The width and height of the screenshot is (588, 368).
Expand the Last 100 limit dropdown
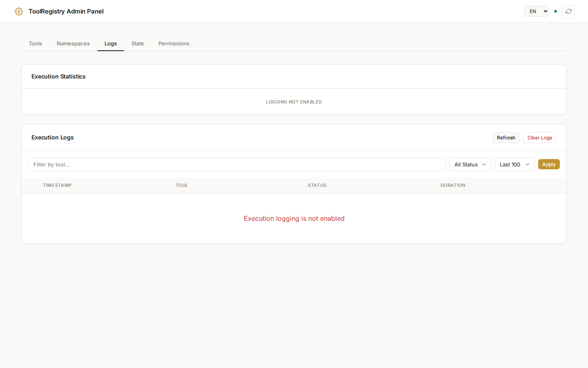(x=514, y=164)
